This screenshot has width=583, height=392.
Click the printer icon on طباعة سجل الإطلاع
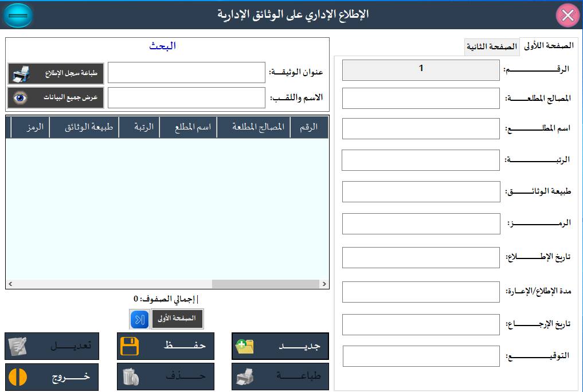[21, 74]
